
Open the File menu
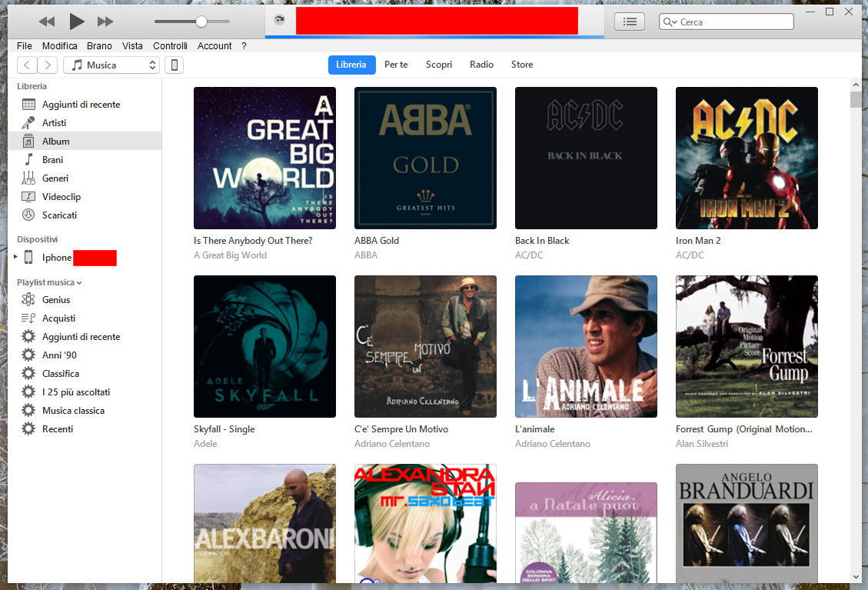(25, 46)
